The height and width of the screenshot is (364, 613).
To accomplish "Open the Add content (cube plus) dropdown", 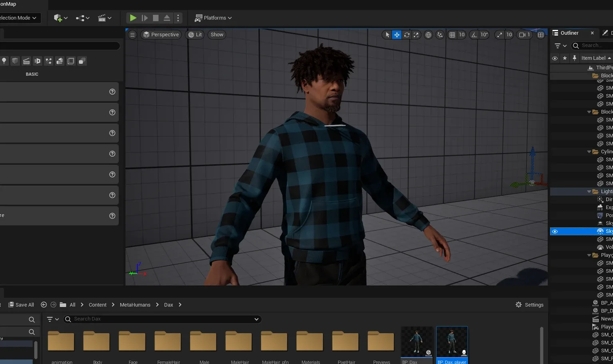I will click(x=61, y=18).
